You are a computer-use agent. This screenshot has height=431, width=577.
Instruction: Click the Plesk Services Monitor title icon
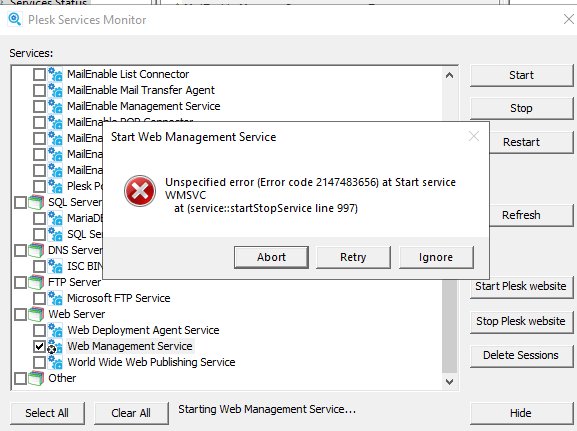(15, 19)
